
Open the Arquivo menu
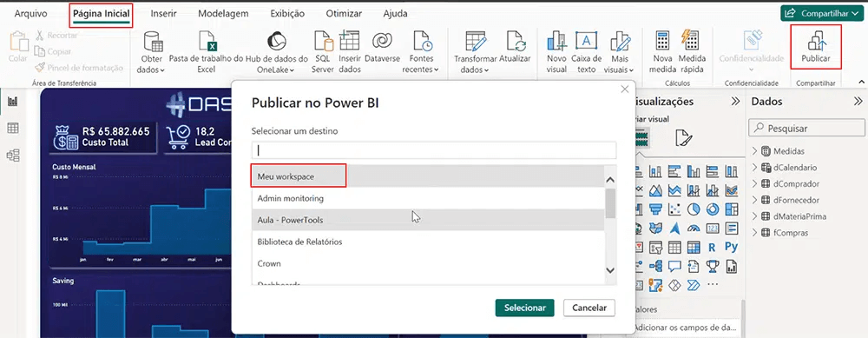(x=30, y=13)
